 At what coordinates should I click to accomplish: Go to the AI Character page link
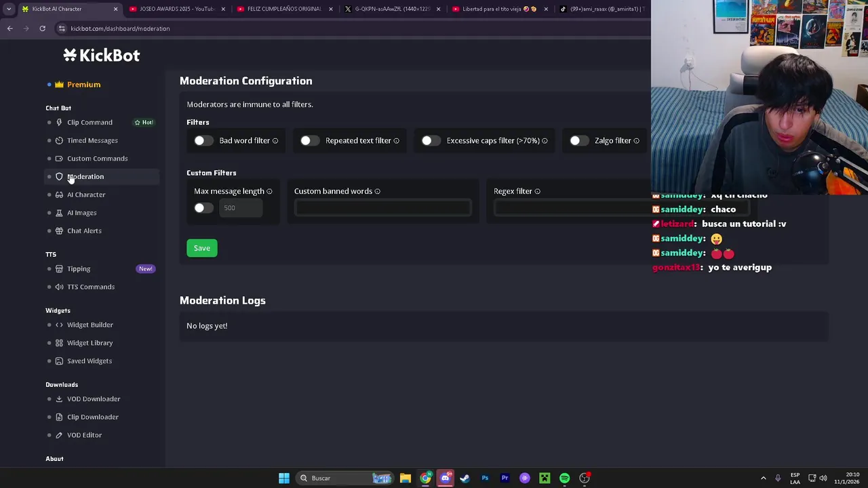[x=86, y=195]
